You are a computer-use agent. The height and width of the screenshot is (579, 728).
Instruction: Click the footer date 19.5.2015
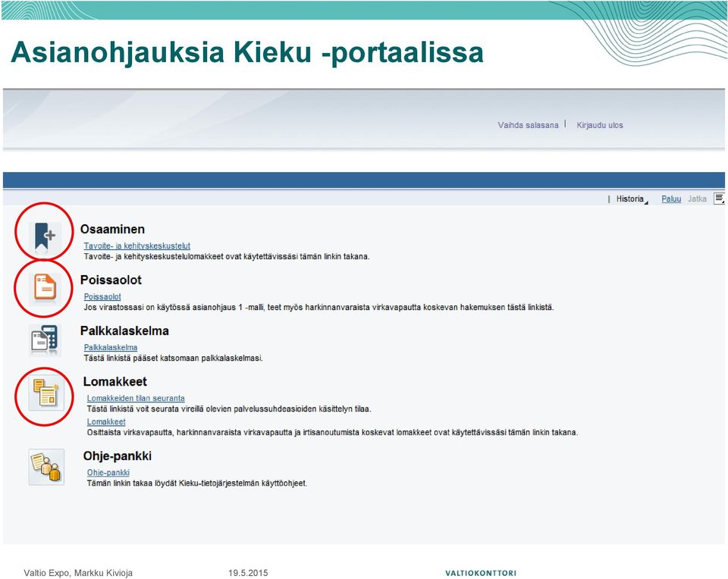pos(248,573)
